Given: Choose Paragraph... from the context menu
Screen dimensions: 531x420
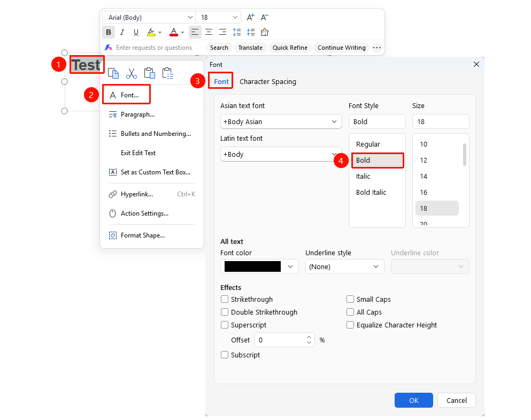Looking at the screenshot, I should 152,114.
